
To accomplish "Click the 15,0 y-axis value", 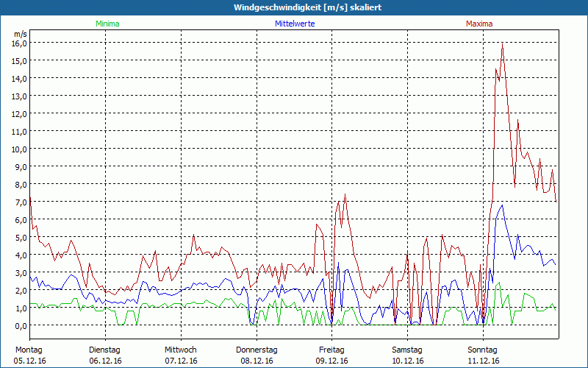I will (x=20, y=61).
